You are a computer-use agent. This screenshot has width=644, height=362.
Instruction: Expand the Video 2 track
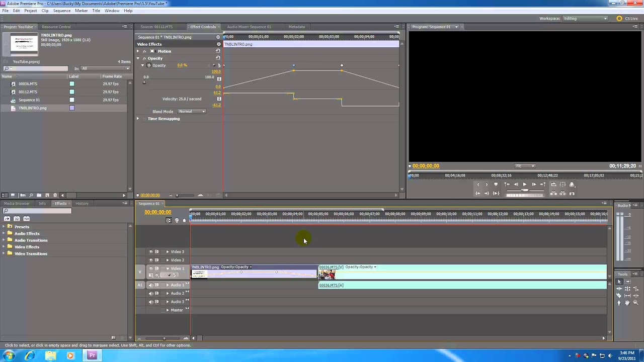pyautogui.click(x=168, y=260)
